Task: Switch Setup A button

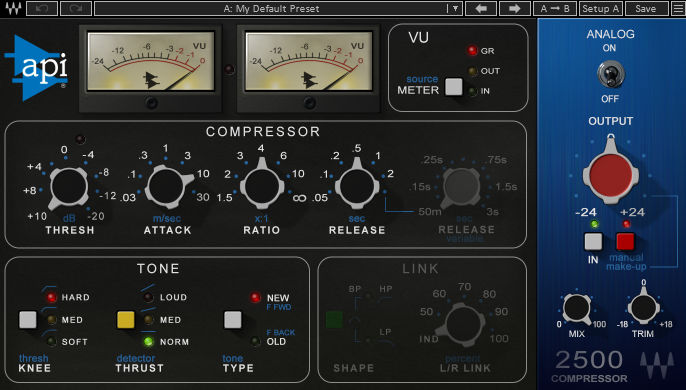Action: click(x=600, y=8)
